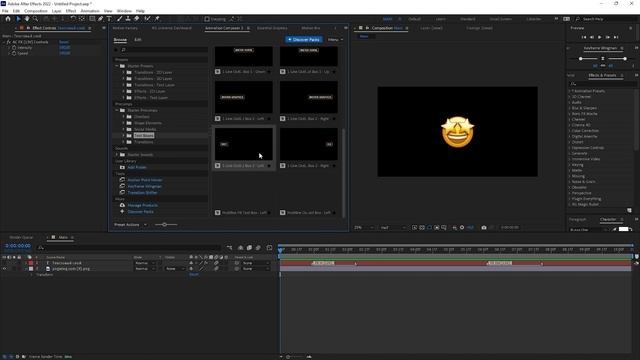Expand the Social Media folder

pyautogui.click(x=123, y=129)
